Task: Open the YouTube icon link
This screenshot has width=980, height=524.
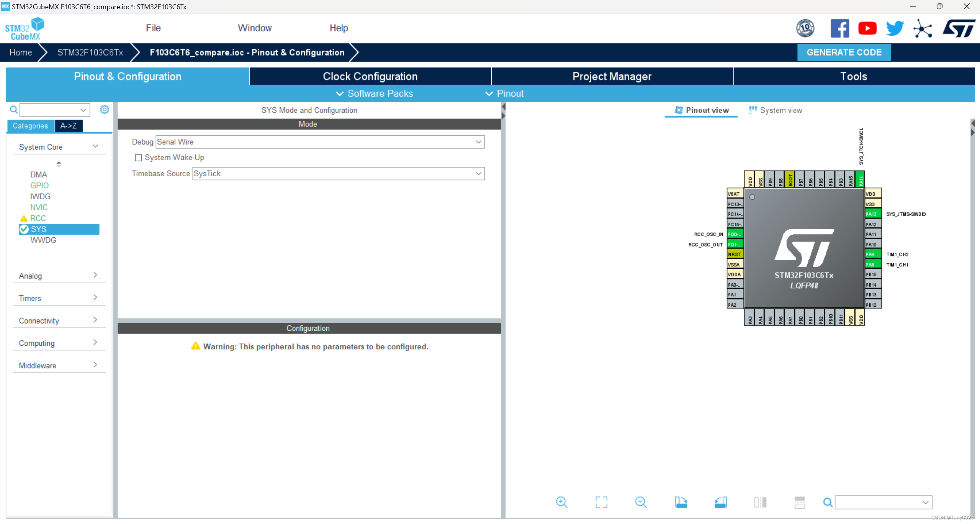Action: pos(867,28)
